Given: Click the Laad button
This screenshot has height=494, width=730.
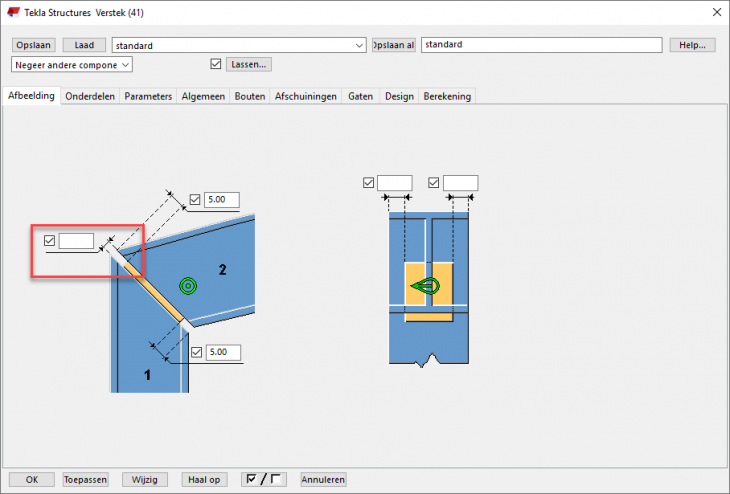Looking at the screenshot, I should point(84,45).
